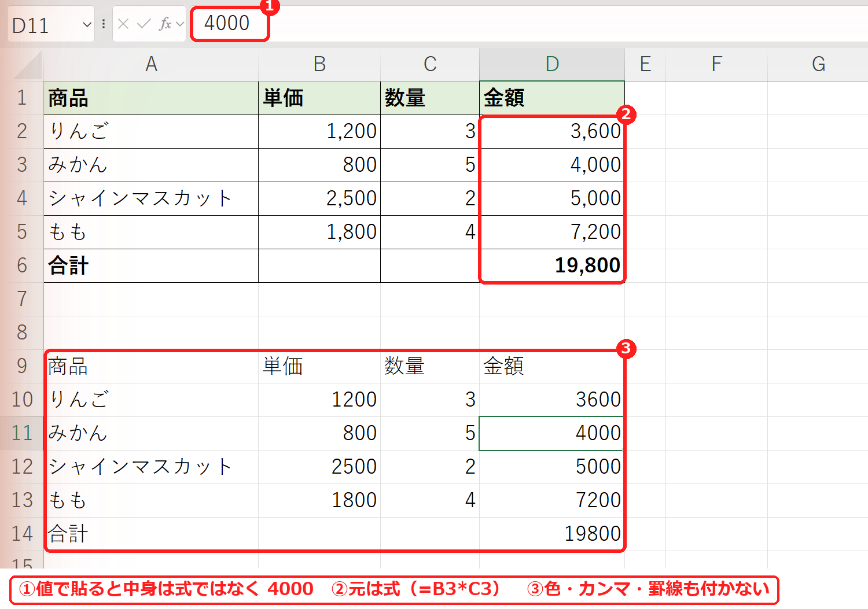Click cell B1 with bold 単価
The image size is (868, 609).
pyautogui.click(x=319, y=98)
